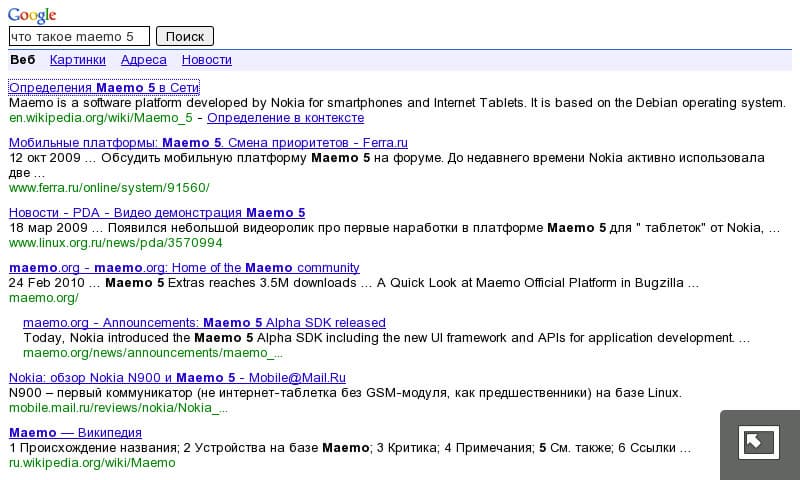Open 'maemo.org: Home of the Maemo community'
This screenshot has width=800, height=480.
tap(184, 268)
